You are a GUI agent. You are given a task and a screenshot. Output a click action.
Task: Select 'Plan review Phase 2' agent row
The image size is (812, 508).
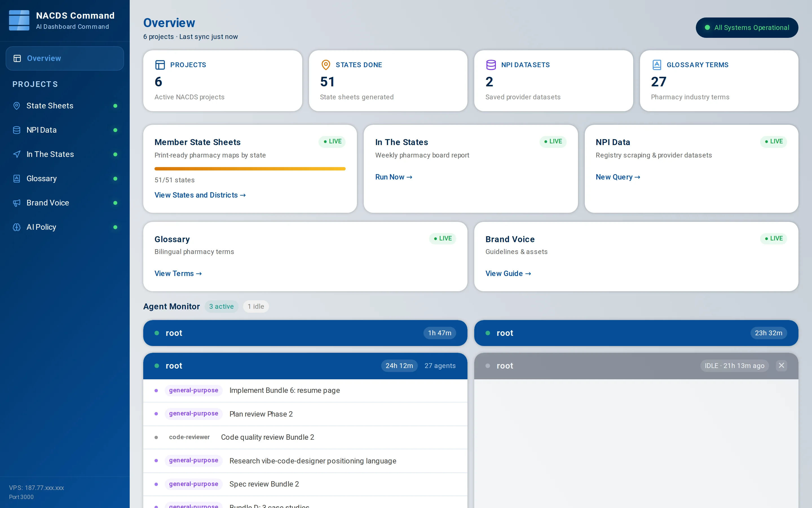(305, 414)
